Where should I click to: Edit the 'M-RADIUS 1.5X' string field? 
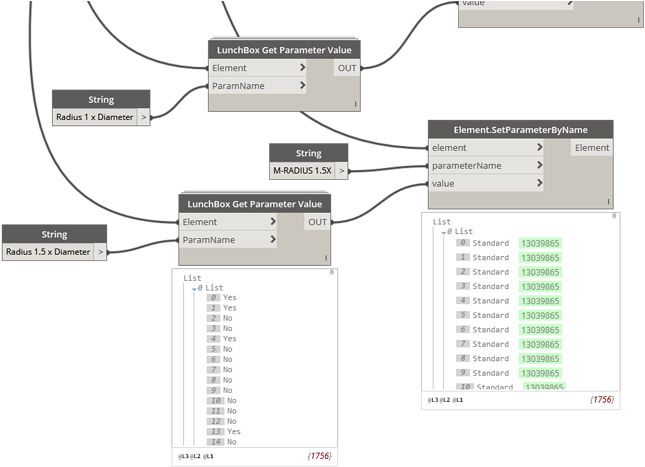point(302,171)
